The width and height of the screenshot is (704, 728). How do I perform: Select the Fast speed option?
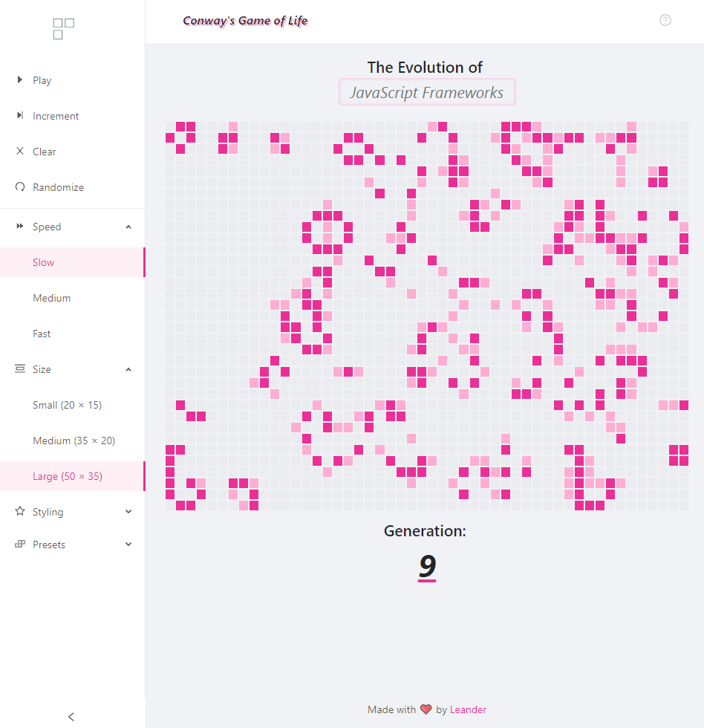(x=42, y=334)
